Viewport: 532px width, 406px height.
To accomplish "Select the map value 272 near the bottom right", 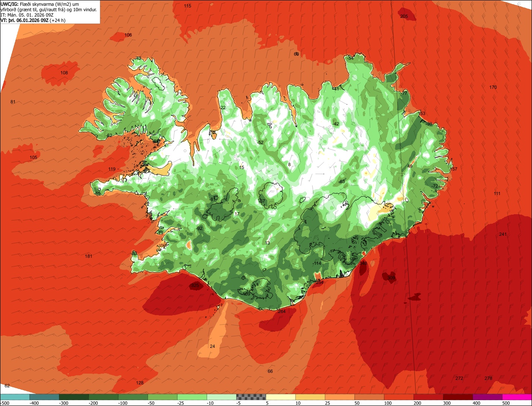I will click(x=459, y=378).
